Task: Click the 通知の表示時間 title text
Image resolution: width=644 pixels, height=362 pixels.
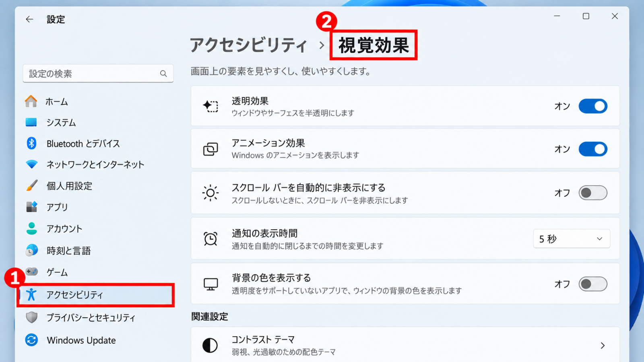Action: click(x=264, y=233)
